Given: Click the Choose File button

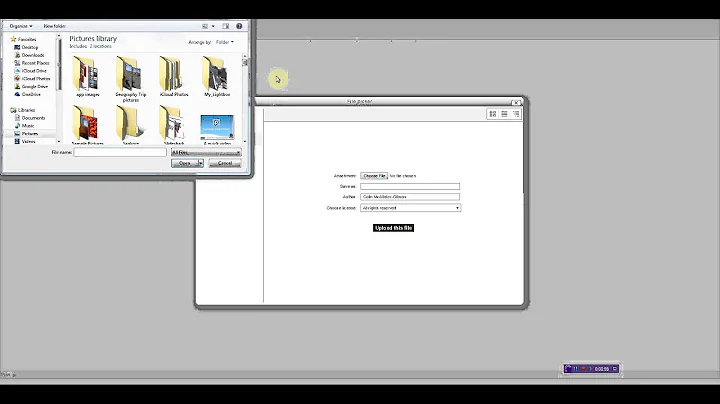Looking at the screenshot, I should pos(374,176).
